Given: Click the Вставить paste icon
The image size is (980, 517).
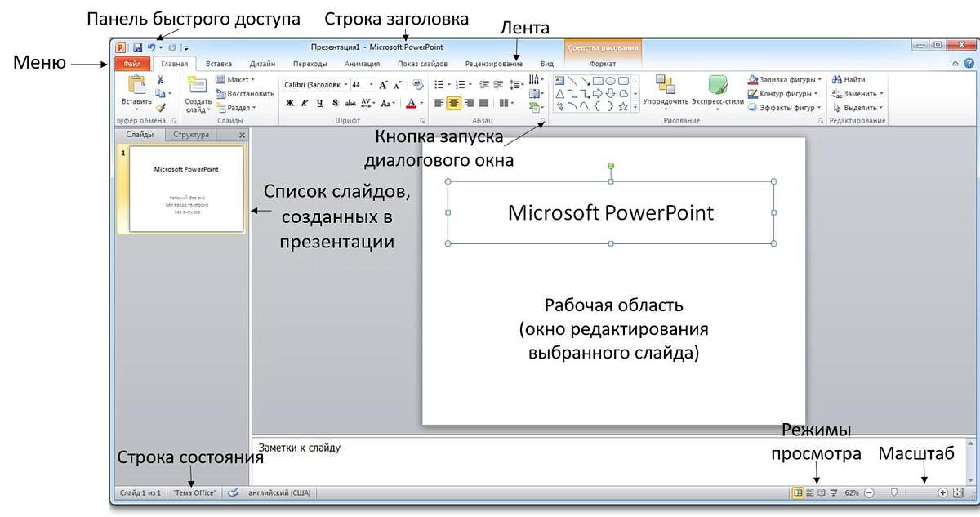Looking at the screenshot, I should 136,85.
